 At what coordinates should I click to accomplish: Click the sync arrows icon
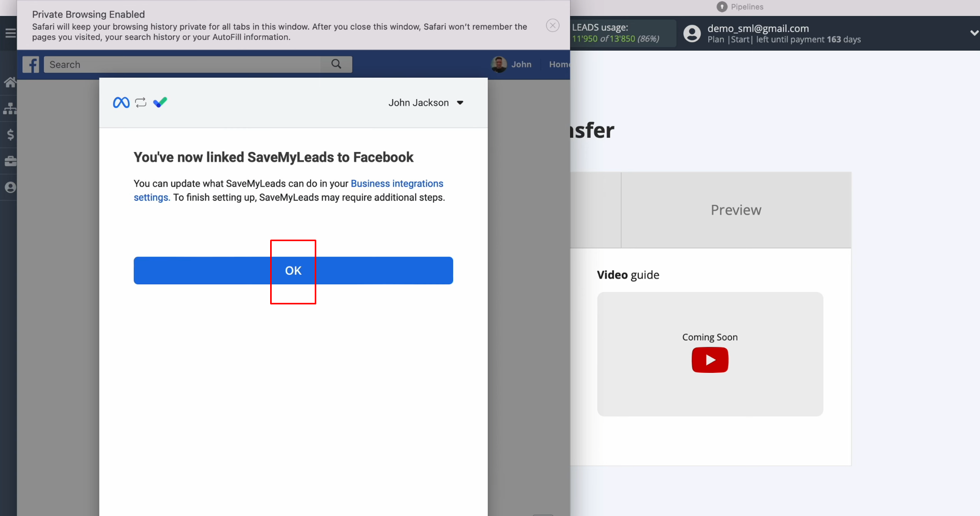(x=141, y=103)
